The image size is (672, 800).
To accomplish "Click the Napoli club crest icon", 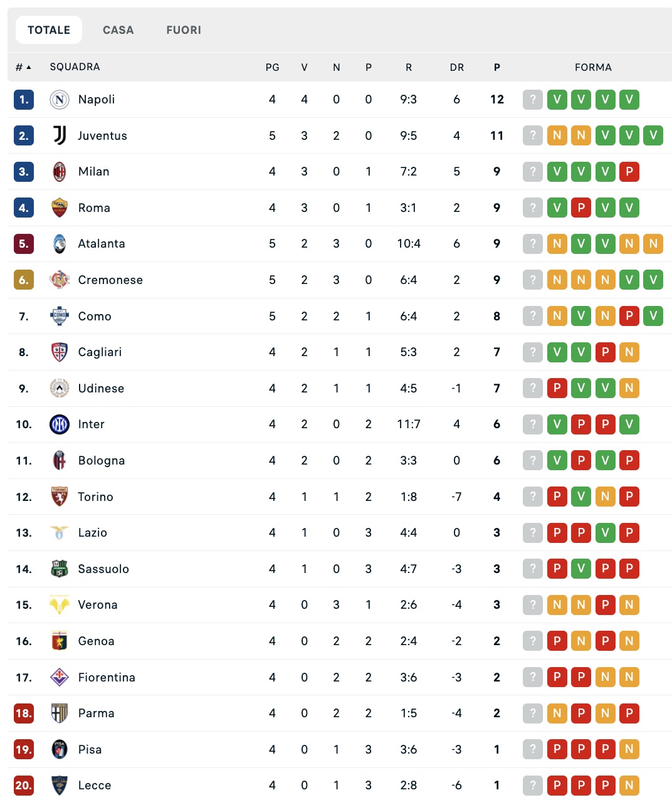I will click(60, 100).
